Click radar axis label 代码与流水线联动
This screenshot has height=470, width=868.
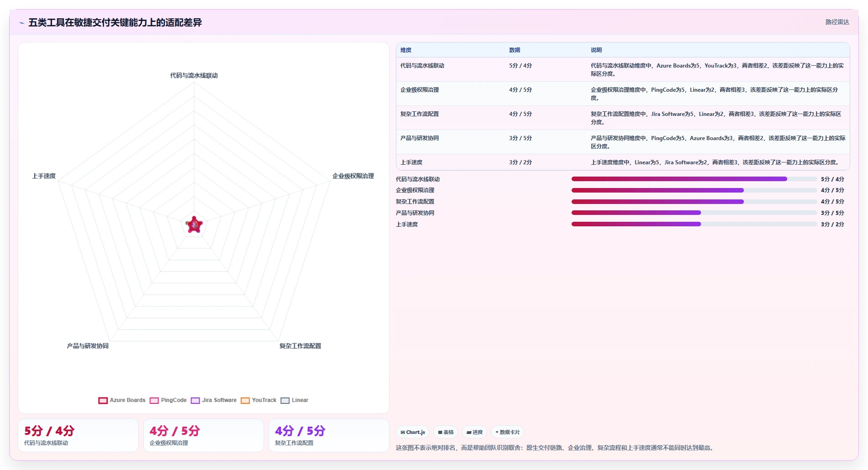tap(194, 76)
